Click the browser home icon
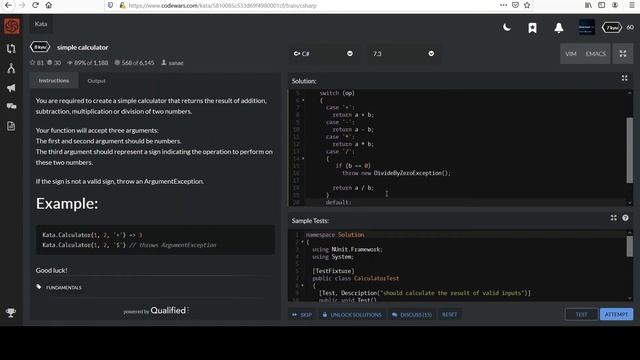The image size is (640, 360). tap(49, 5)
